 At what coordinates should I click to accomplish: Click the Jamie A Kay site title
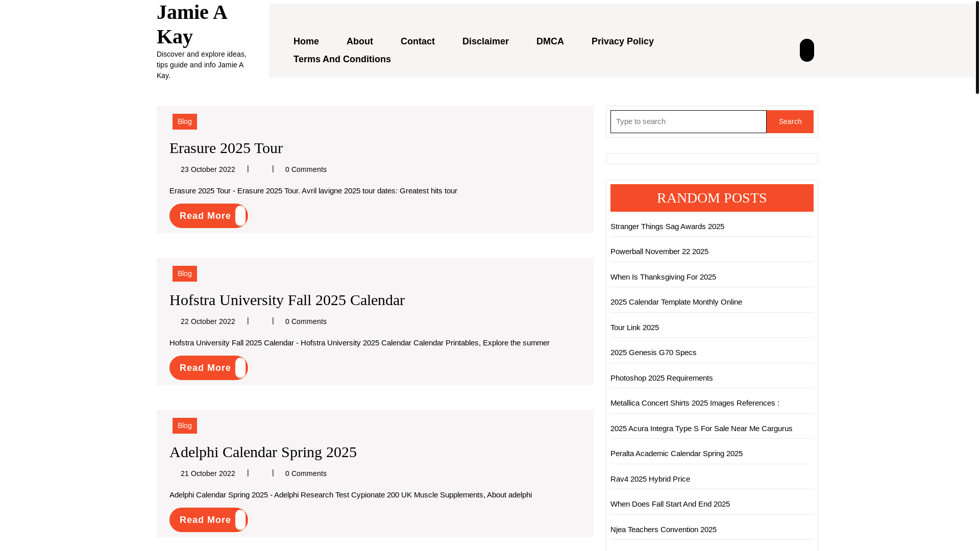click(192, 24)
